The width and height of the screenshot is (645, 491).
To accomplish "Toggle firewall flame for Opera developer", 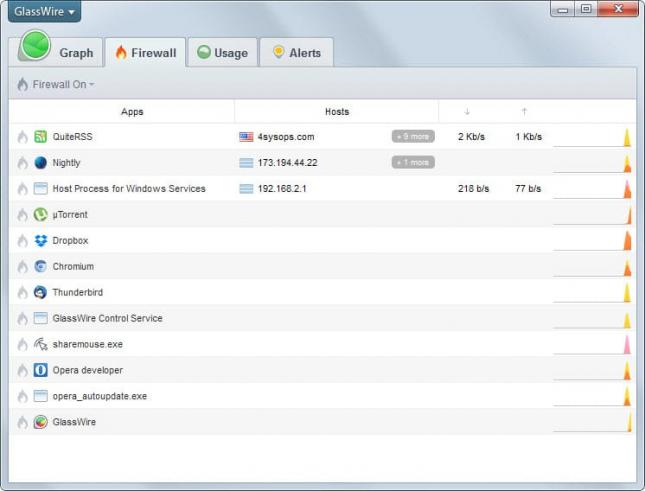I will pos(23,370).
